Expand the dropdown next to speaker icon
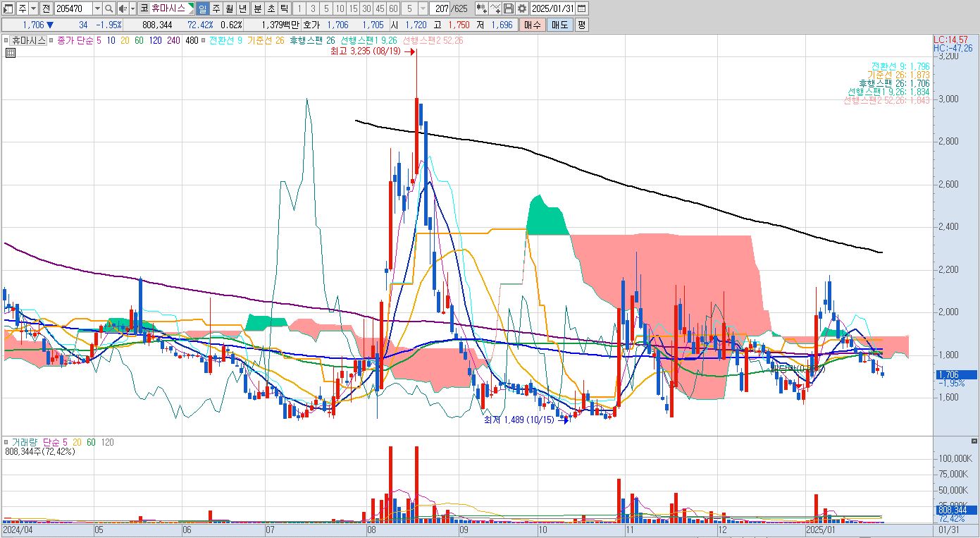The width and height of the screenshot is (980, 538). pyautogui.click(x=132, y=8)
